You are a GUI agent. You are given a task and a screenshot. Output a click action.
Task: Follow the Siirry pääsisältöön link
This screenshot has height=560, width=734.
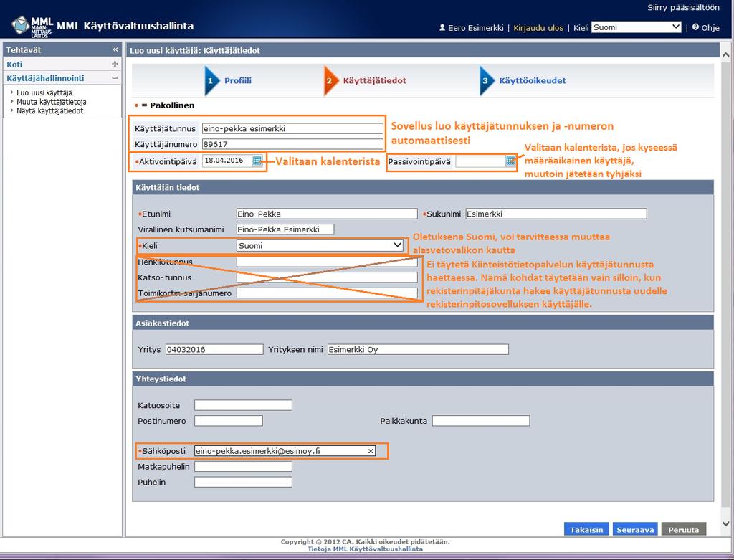pos(683,7)
